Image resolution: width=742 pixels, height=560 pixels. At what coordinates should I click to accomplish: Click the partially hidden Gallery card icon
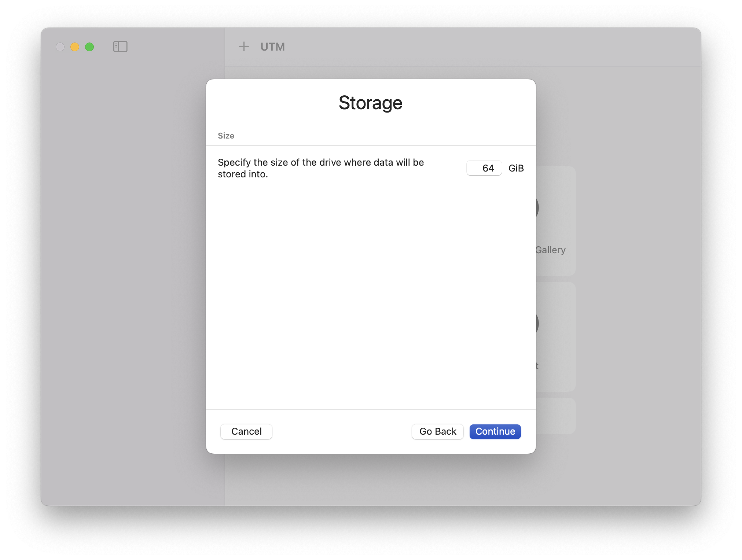point(537,208)
